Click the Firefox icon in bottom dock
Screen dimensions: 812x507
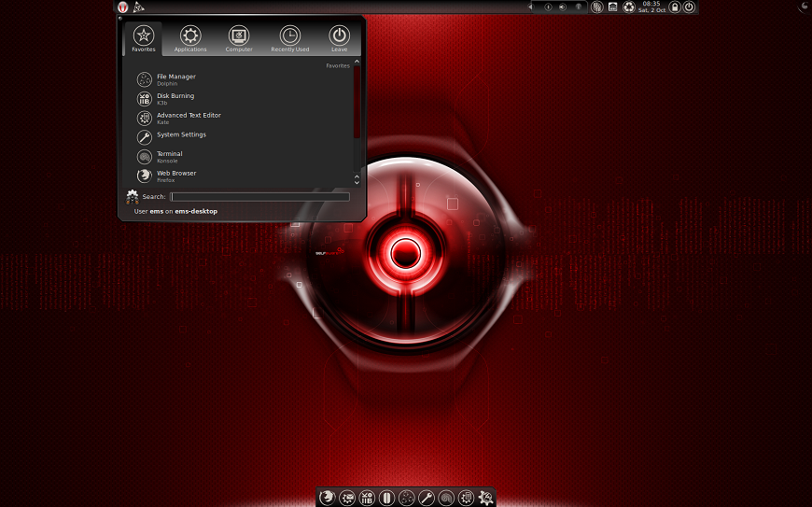[x=327, y=498]
